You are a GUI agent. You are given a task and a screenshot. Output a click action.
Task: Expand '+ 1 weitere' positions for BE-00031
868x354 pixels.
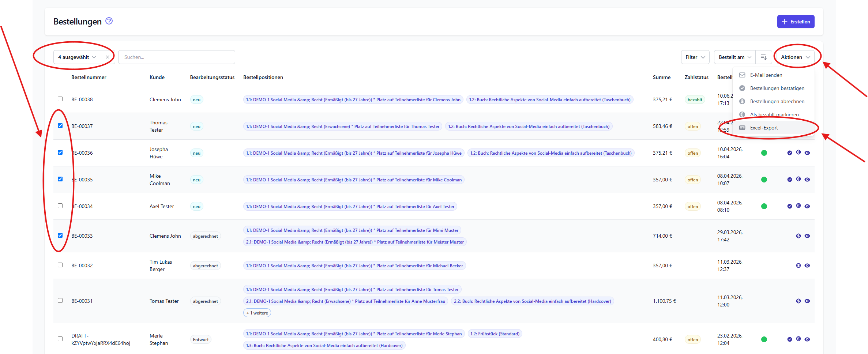click(x=257, y=313)
